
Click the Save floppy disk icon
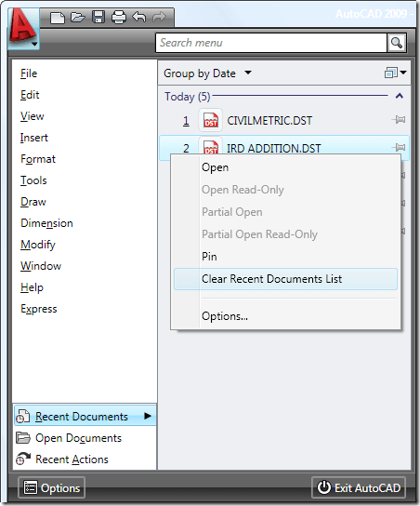pos(98,17)
